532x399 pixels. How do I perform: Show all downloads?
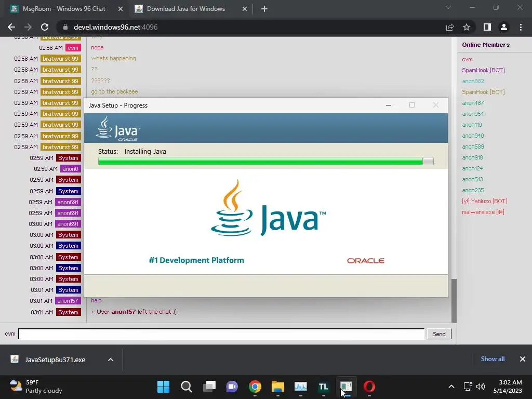coord(493,359)
